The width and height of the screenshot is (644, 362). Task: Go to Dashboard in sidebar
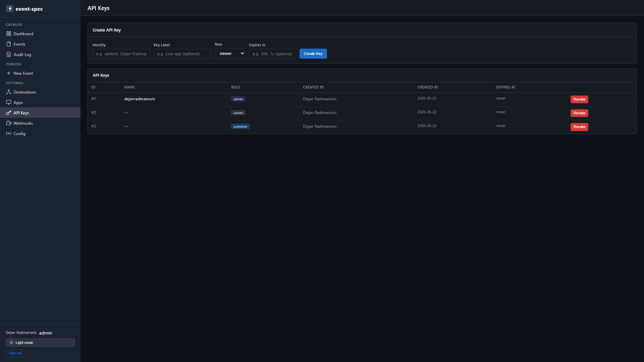click(40, 34)
